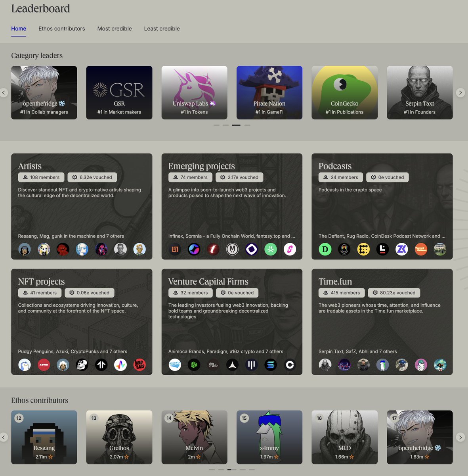468x476 pixels.
Task: Click the orange Forward Guidance avatar in Podcasts
Action: (421, 249)
